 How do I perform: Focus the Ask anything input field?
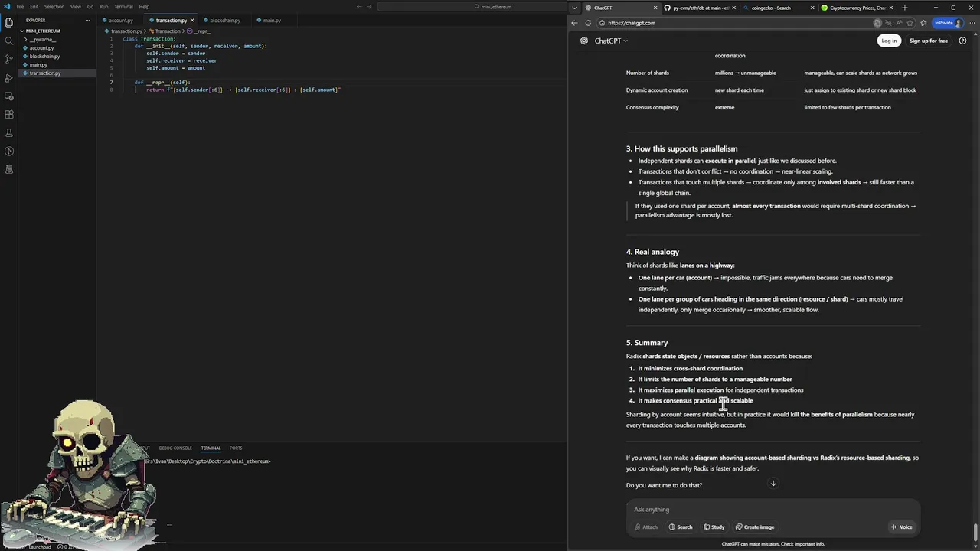click(766, 509)
